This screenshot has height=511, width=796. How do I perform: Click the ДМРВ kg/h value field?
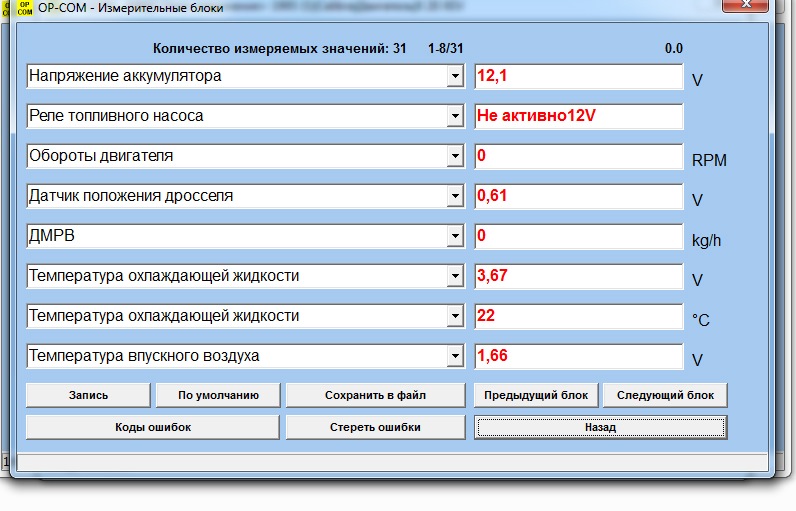[579, 236]
